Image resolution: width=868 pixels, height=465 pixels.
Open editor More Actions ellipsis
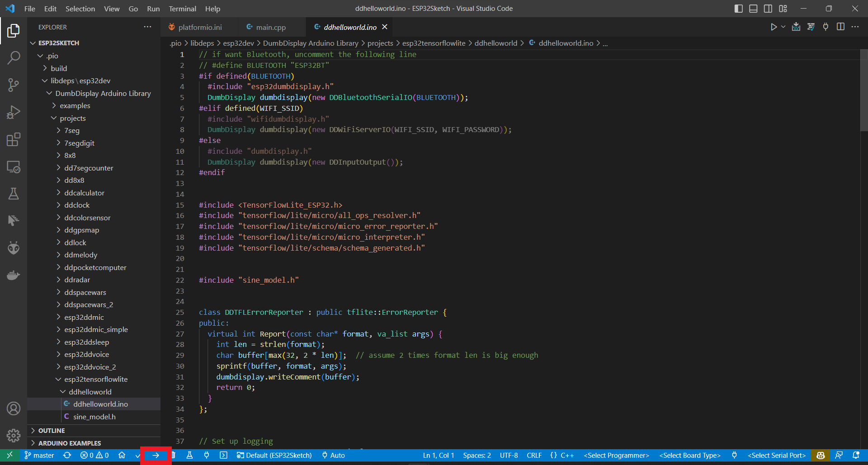[855, 27]
